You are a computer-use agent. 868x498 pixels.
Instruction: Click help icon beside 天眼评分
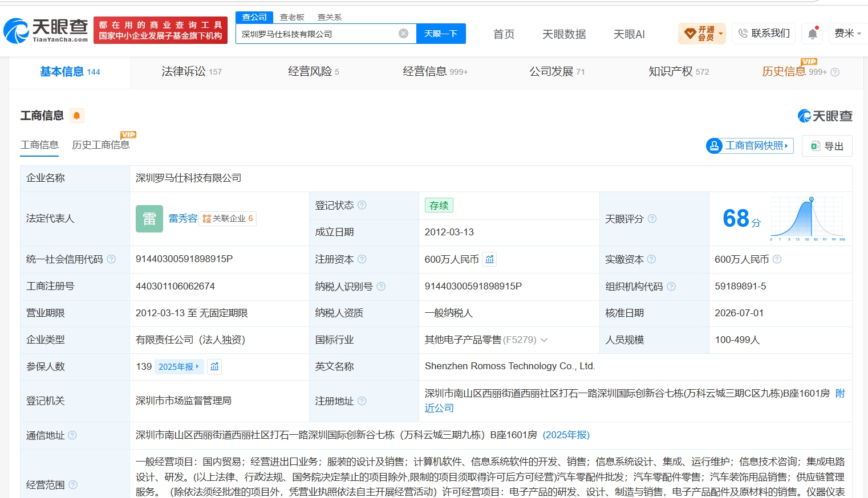click(652, 219)
